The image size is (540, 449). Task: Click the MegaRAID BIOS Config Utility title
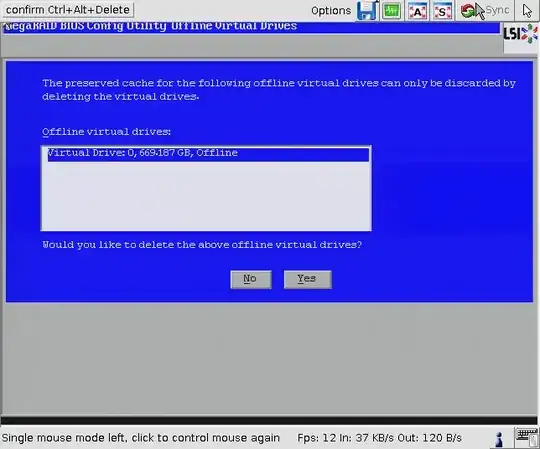151,27
